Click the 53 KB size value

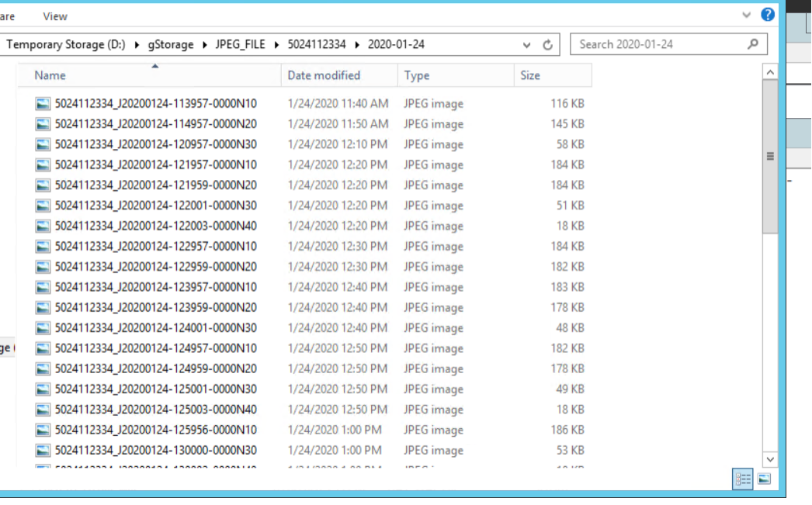pos(570,451)
